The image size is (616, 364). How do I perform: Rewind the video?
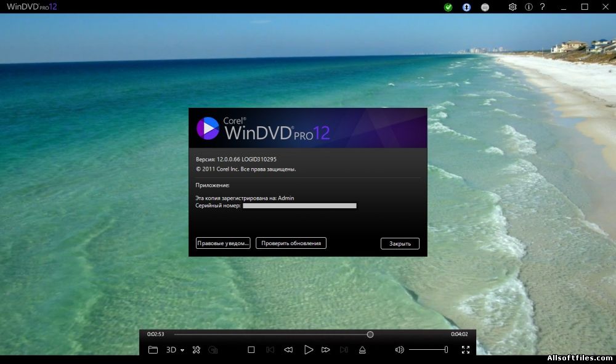pyautogui.click(x=288, y=350)
